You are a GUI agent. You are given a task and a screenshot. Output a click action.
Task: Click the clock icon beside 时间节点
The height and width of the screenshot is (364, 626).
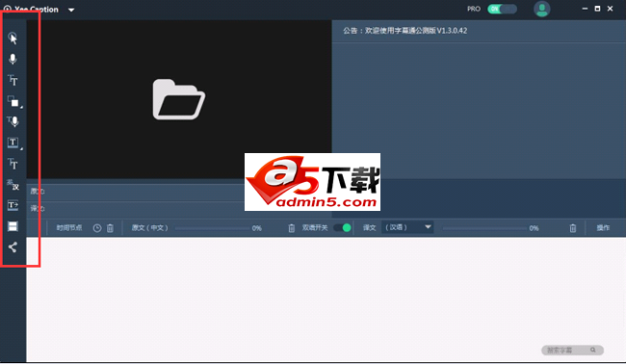pos(97,228)
